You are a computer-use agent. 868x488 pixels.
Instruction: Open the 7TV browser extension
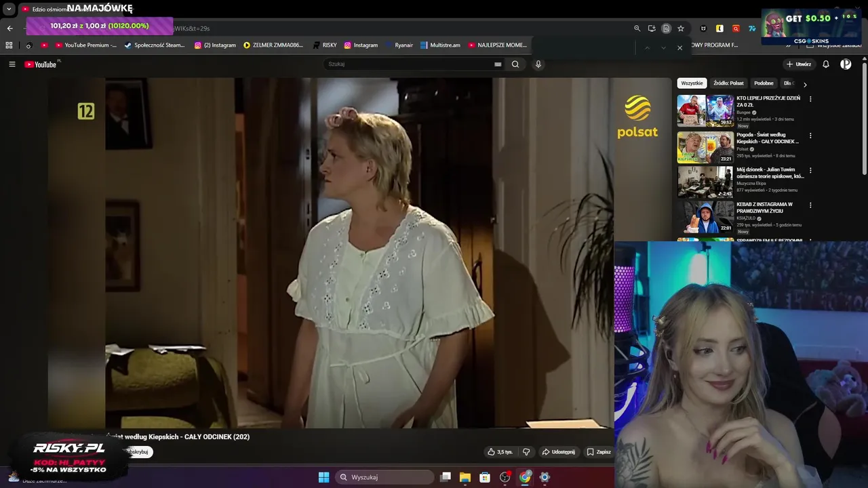pos(752,28)
